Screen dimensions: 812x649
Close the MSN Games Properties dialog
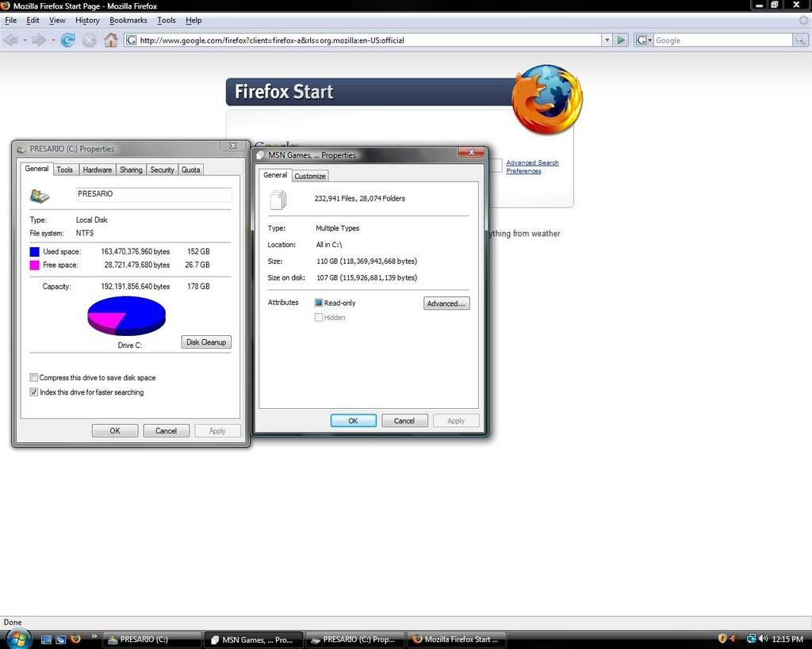[471, 152]
